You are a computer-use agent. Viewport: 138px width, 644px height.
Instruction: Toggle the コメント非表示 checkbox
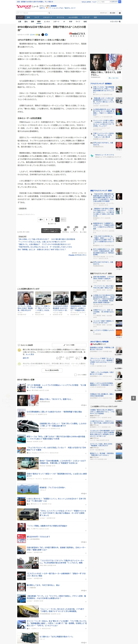75,374
